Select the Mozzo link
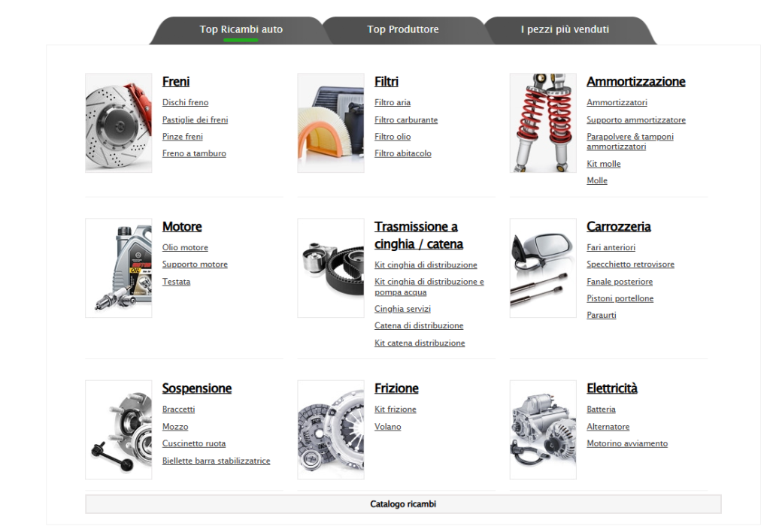This screenshot has width=770, height=532. click(175, 427)
